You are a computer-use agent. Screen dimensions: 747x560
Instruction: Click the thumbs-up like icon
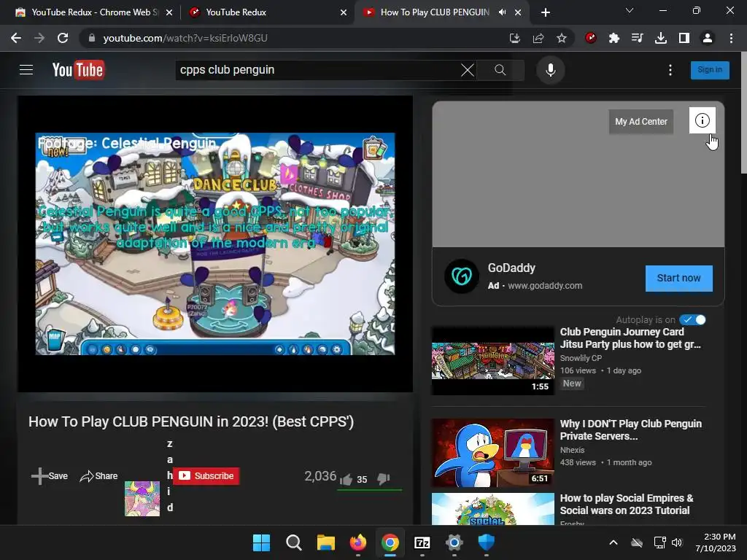click(x=347, y=479)
